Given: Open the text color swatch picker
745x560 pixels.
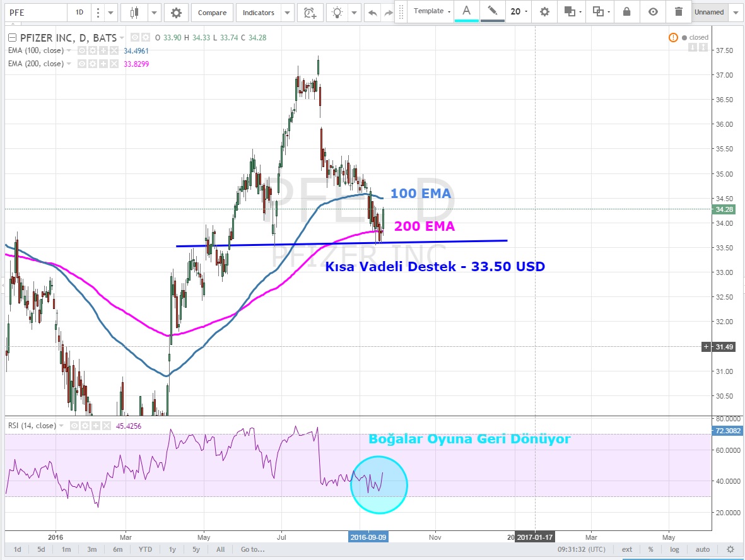Looking at the screenshot, I should click(x=466, y=11).
